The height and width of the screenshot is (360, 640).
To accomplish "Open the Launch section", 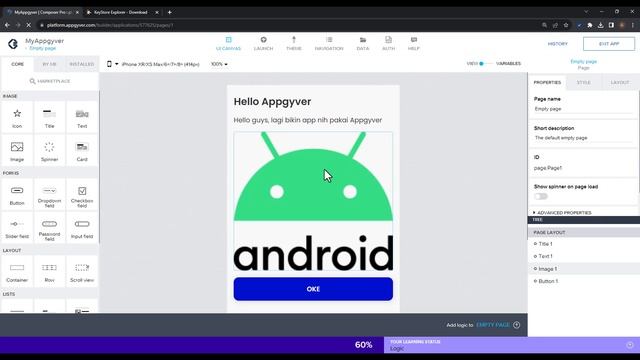I will click(x=263, y=44).
